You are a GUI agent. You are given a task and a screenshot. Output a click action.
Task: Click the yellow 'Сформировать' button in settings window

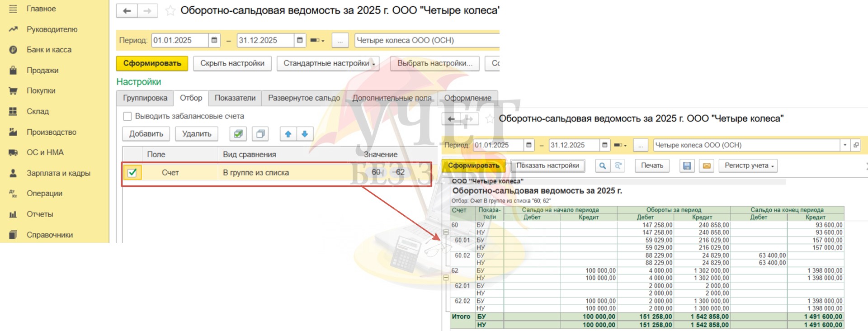point(152,63)
